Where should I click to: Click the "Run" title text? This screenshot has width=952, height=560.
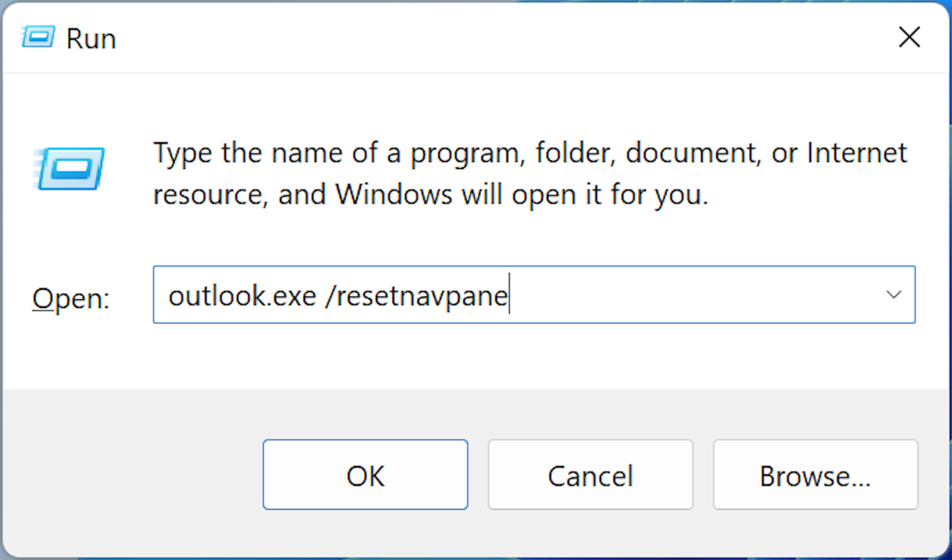point(90,38)
